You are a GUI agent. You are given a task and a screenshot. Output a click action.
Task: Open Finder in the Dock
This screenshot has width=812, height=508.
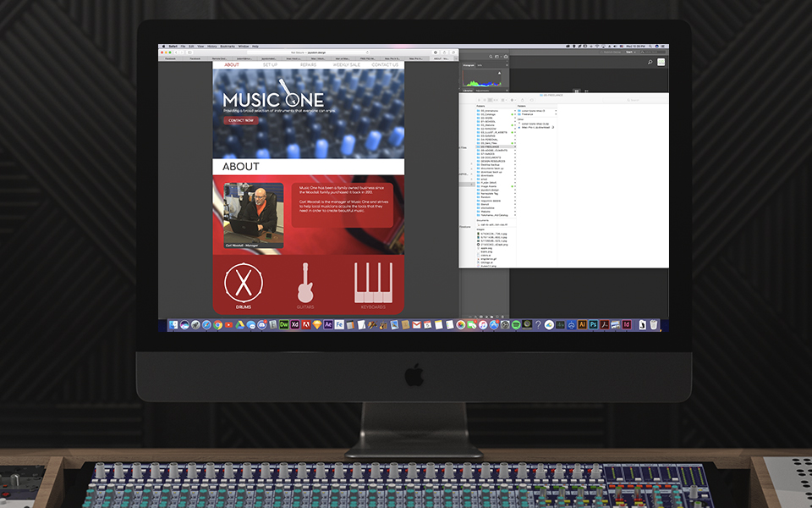pos(173,324)
